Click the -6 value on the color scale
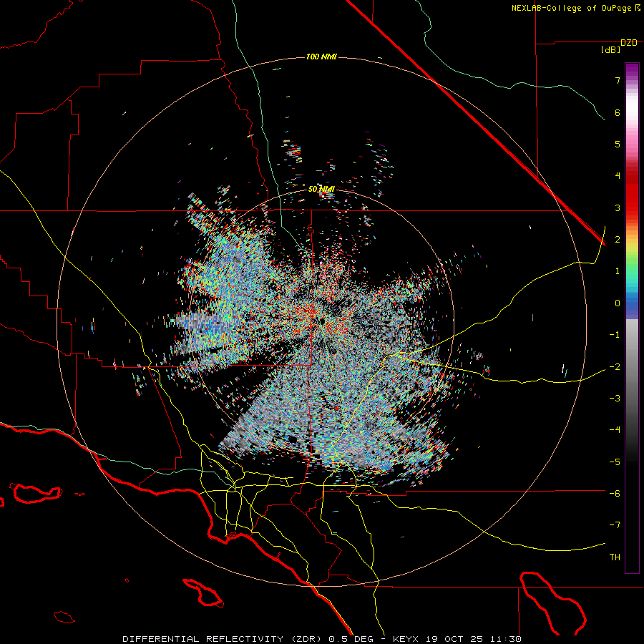Image resolution: width=644 pixels, height=644 pixels. 615,494
